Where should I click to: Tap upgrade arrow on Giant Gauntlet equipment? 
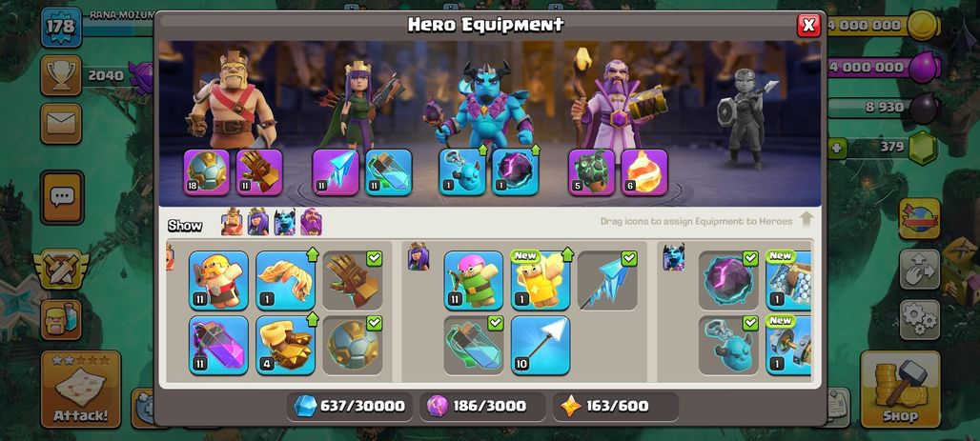(x=313, y=255)
